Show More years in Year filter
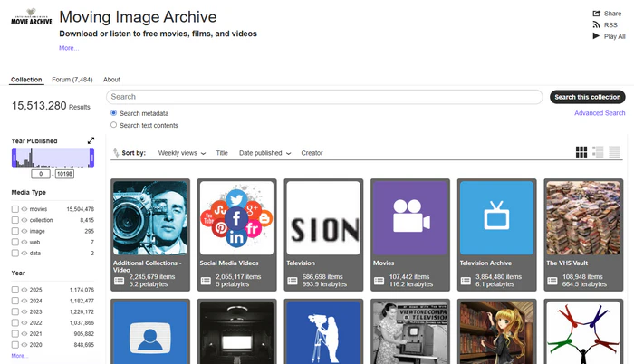 point(20,356)
